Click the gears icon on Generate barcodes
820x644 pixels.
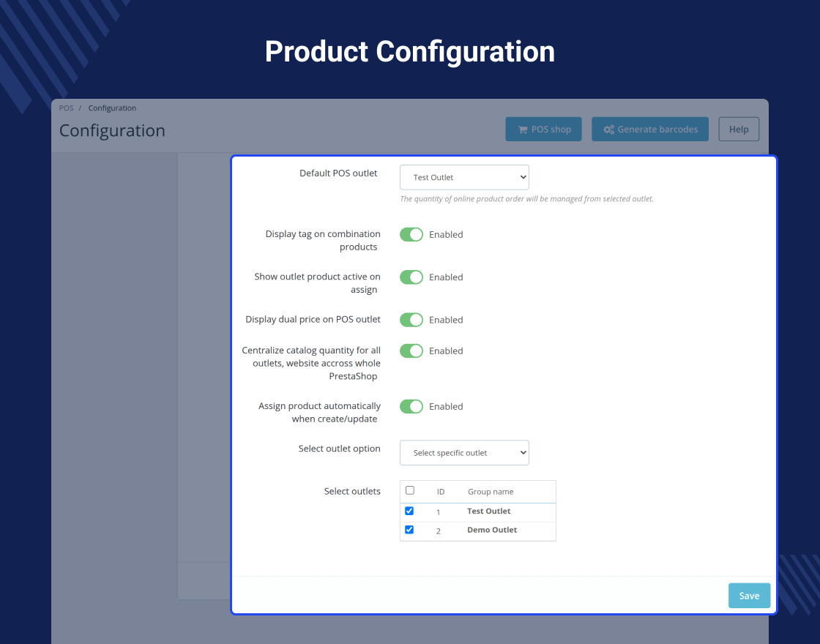(x=608, y=130)
